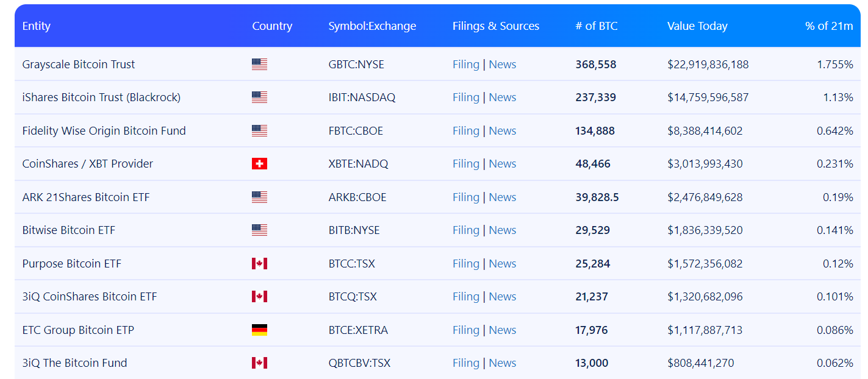Open Filing link for Fidelity Wise Origin Bitcoin Fund

[466, 131]
